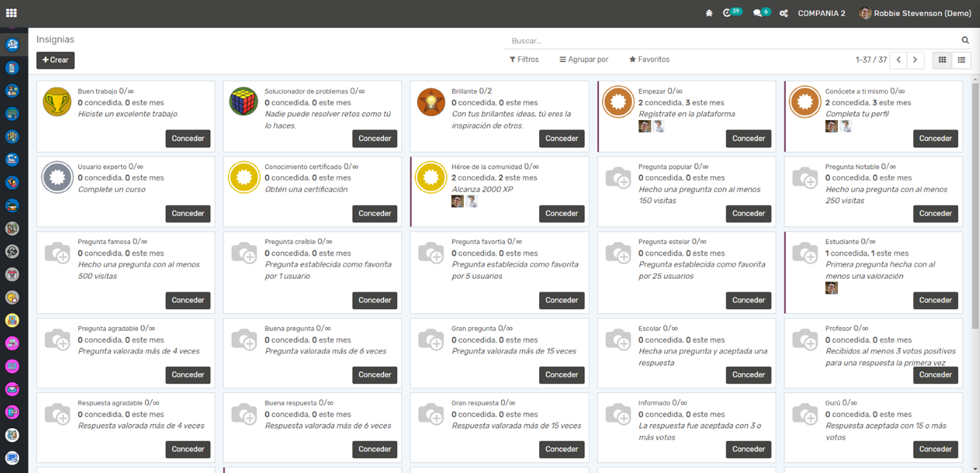Open the debug bug icon menu
Screen dimensions: 980x473
tap(709, 13)
